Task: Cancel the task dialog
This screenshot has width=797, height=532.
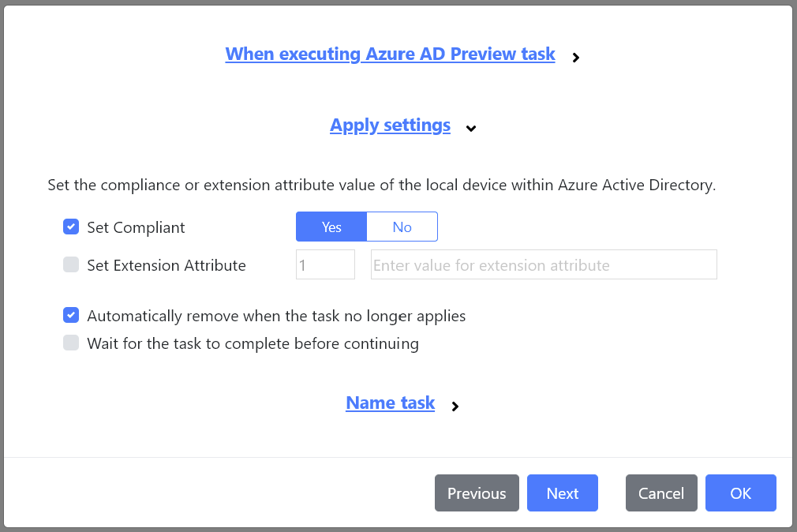Action: tap(661, 493)
